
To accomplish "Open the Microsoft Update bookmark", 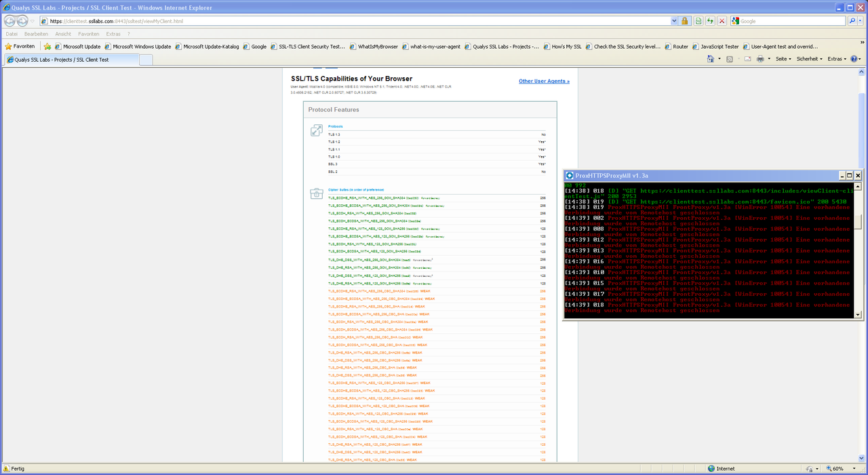I will 77,47.
